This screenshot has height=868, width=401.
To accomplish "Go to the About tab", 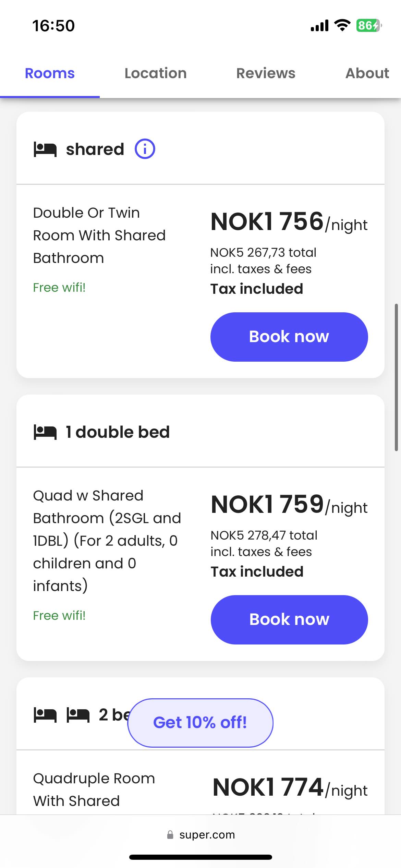I will 367,73.
